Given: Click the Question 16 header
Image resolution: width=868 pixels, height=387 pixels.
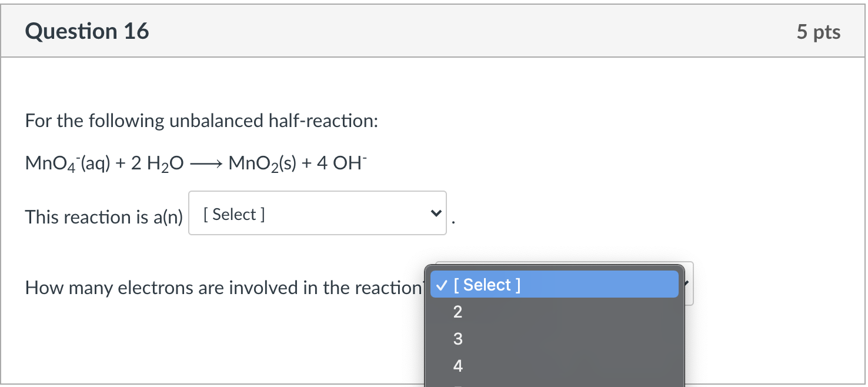Looking at the screenshot, I should (x=86, y=31).
